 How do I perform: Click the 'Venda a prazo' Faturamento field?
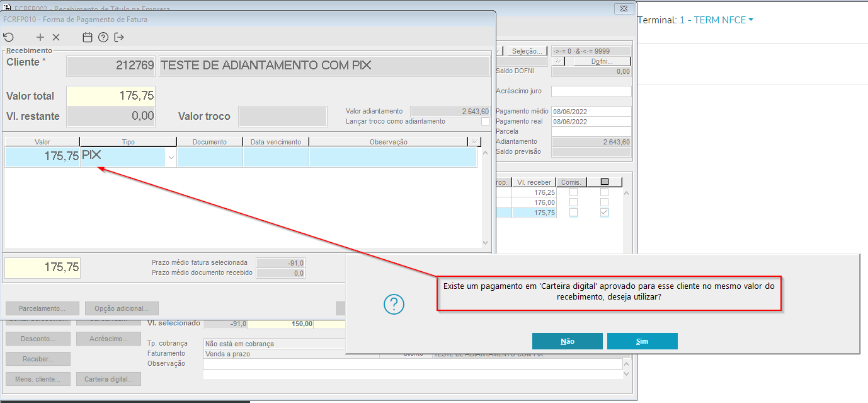(x=274, y=354)
